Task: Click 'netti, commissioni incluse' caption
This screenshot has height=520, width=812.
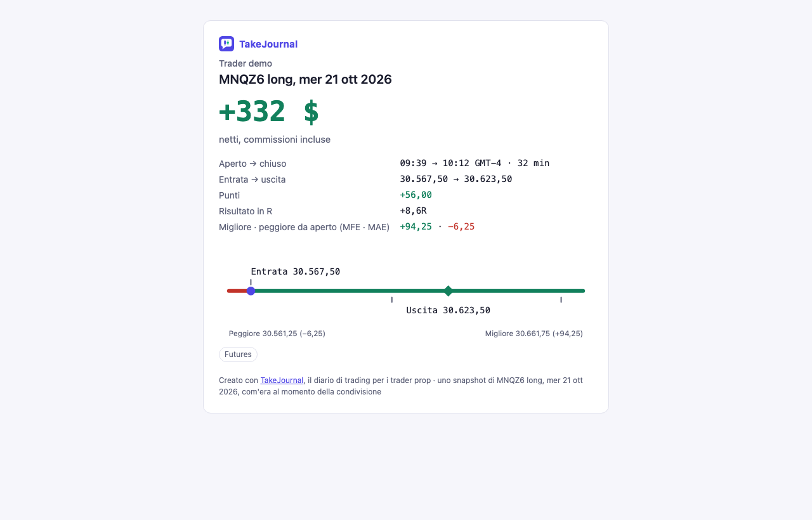Action: (x=275, y=140)
